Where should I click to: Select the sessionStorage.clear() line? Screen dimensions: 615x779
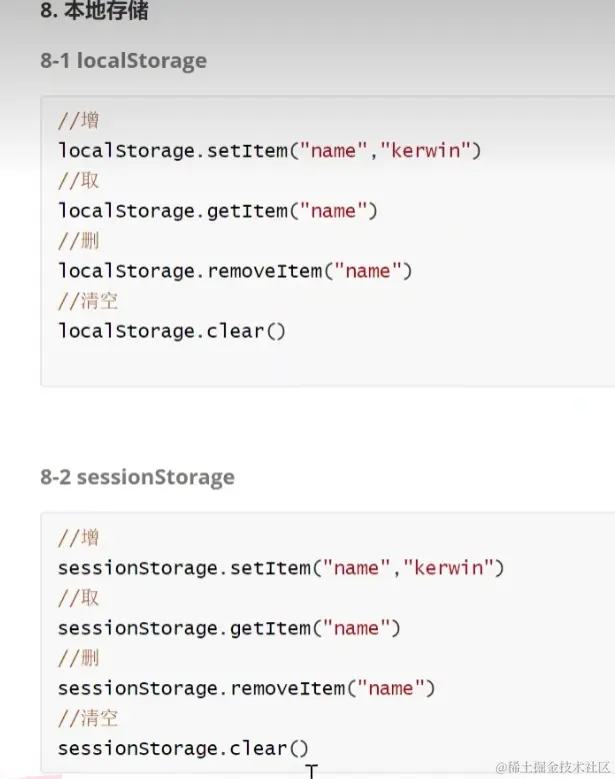[x=184, y=748]
